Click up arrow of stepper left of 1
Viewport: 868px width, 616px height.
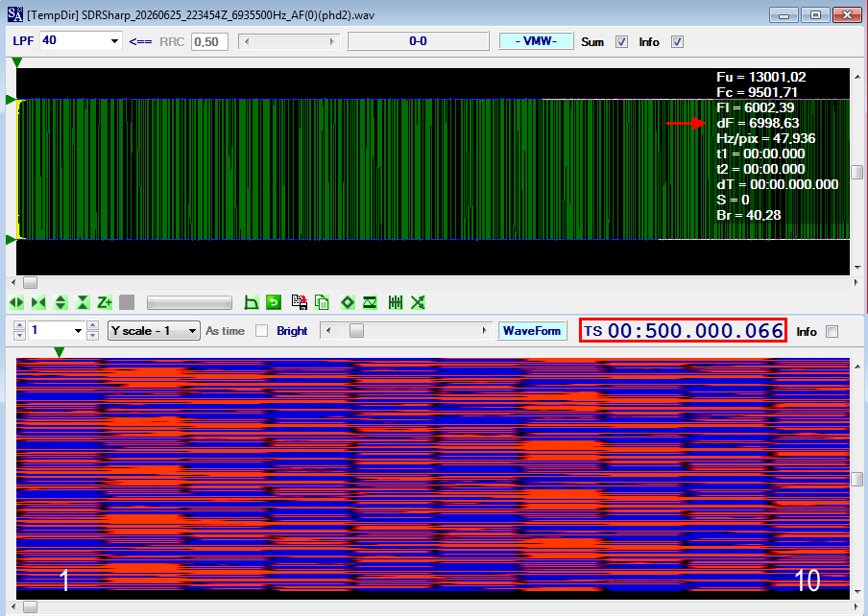pyautogui.click(x=19, y=325)
